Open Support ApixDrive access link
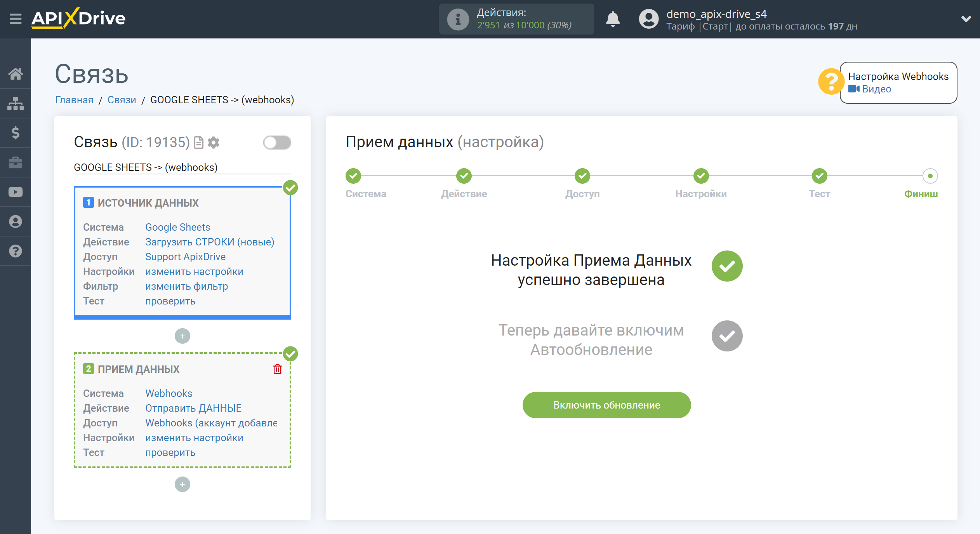 coord(185,257)
